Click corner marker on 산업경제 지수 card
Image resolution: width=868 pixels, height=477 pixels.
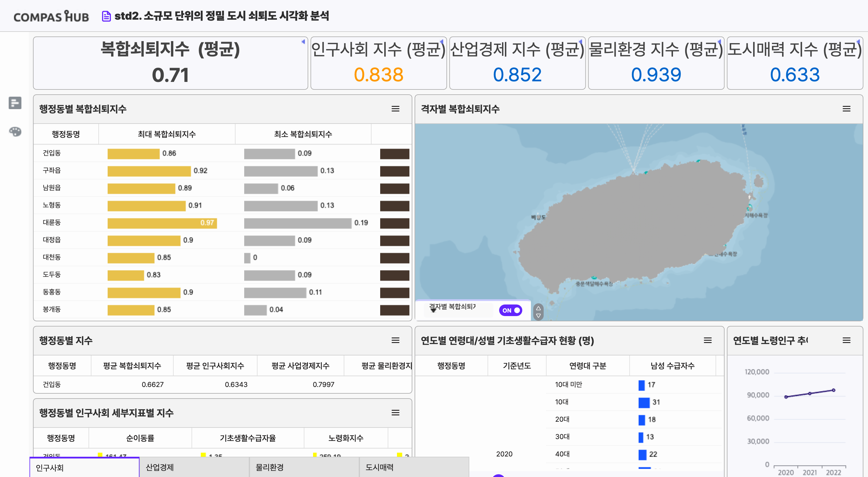point(581,41)
